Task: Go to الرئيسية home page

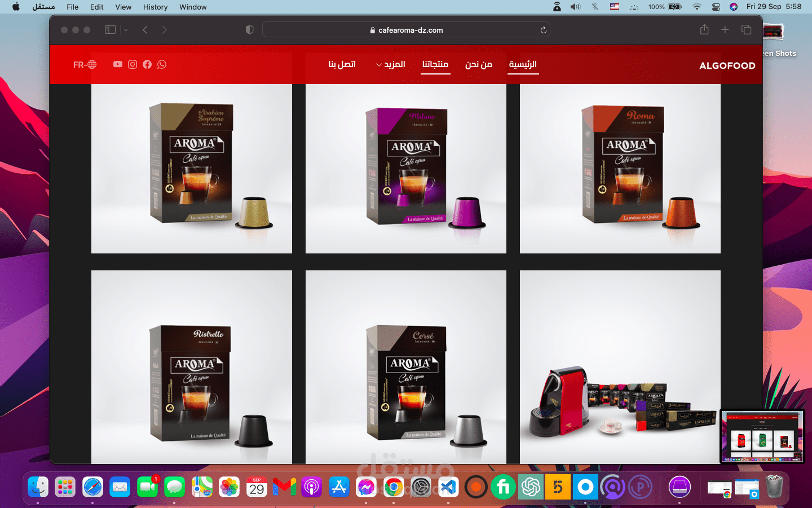Action: (x=523, y=64)
